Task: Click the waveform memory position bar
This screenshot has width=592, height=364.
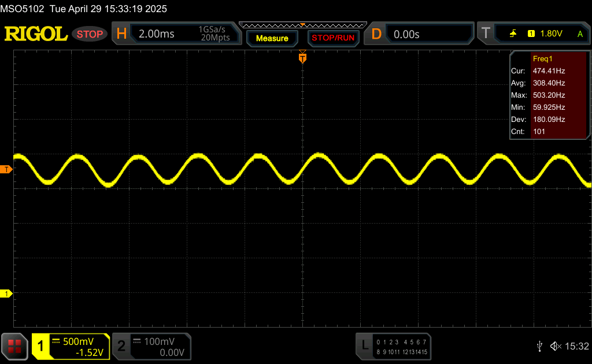Action: [302, 25]
